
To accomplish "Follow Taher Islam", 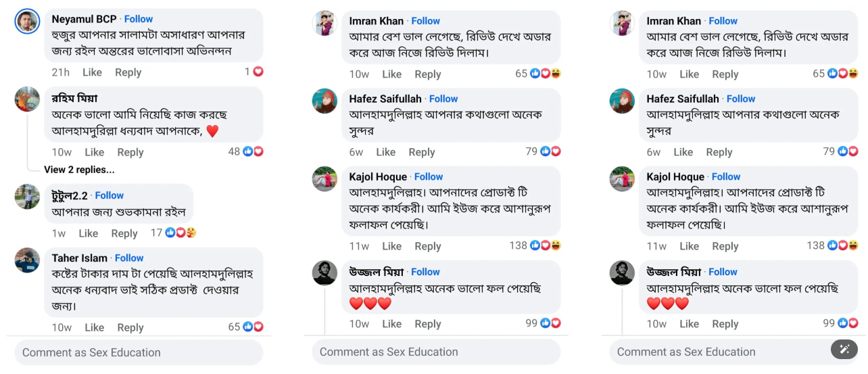I will (x=129, y=258).
